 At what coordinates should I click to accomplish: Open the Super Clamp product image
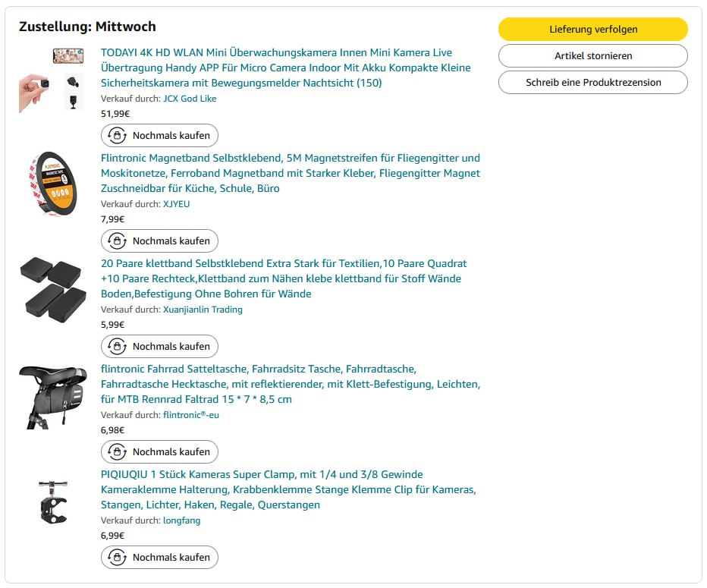(x=53, y=500)
